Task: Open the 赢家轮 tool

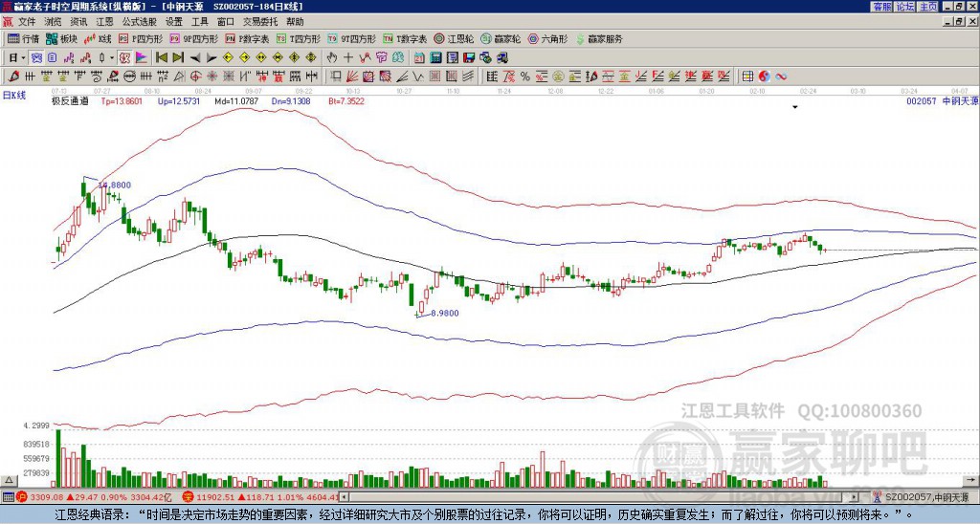Action: pos(501,39)
